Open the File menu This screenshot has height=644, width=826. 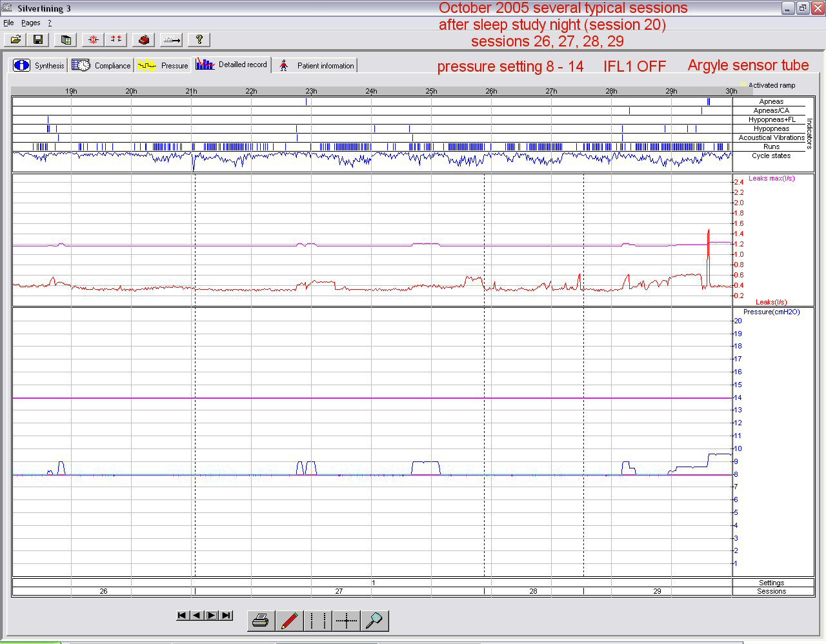pos(8,23)
